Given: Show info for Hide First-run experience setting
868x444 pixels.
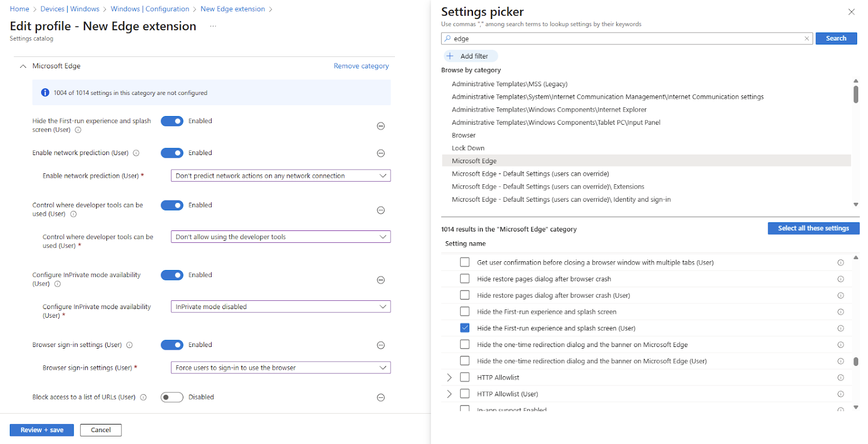Looking at the screenshot, I should coord(78,130).
